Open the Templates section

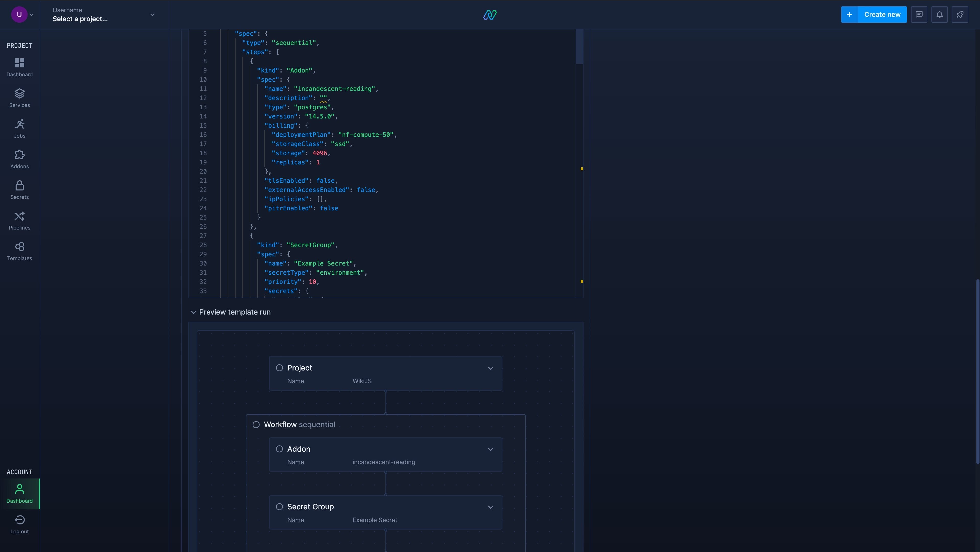pyautogui.click(x=19, y=251)
